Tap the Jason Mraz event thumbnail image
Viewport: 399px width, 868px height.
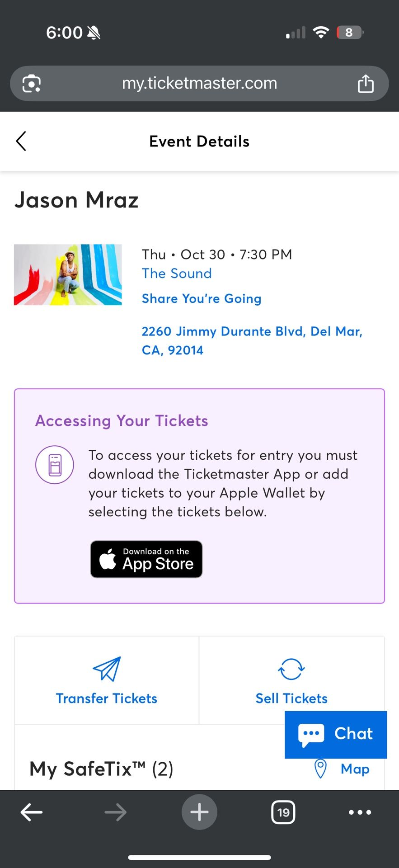click(68, 274)
